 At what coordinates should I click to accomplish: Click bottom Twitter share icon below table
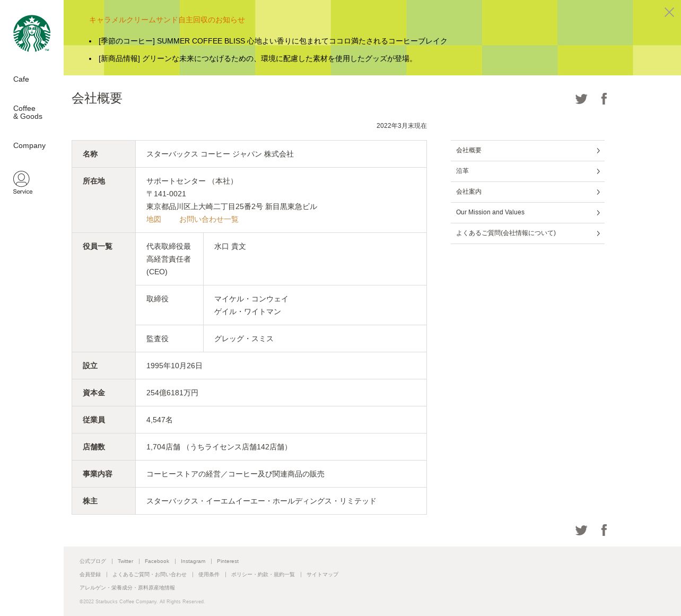click(x=581, y=530)
